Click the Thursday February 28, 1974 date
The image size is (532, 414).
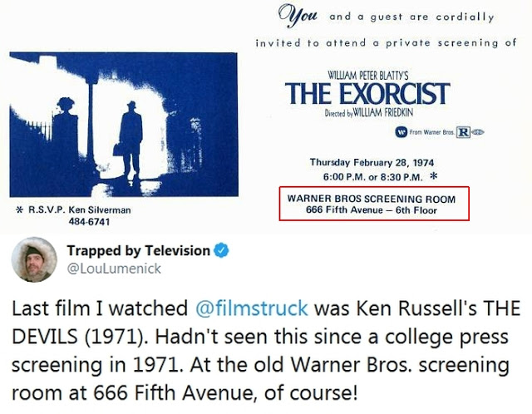(x=372, y=163)
